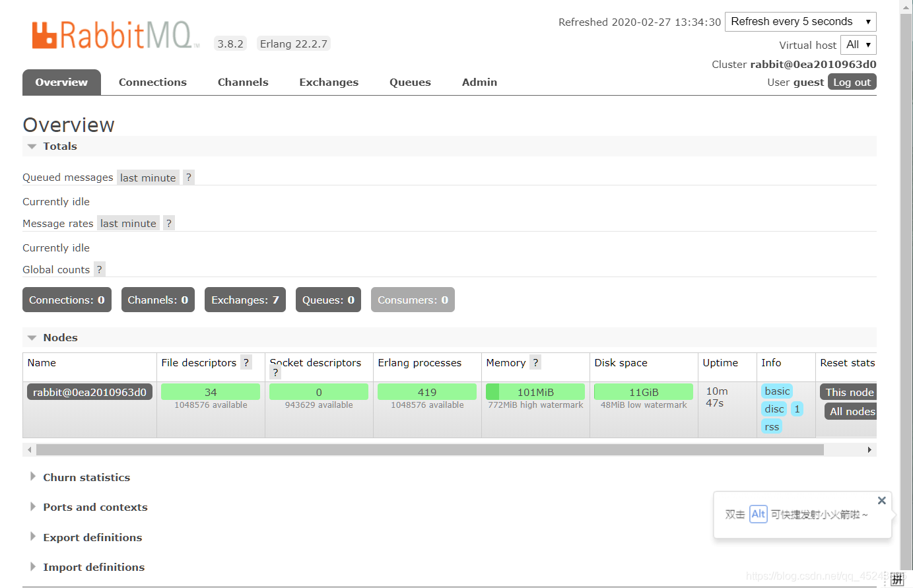Switch to the Queues tab

[x=410, y=82]
